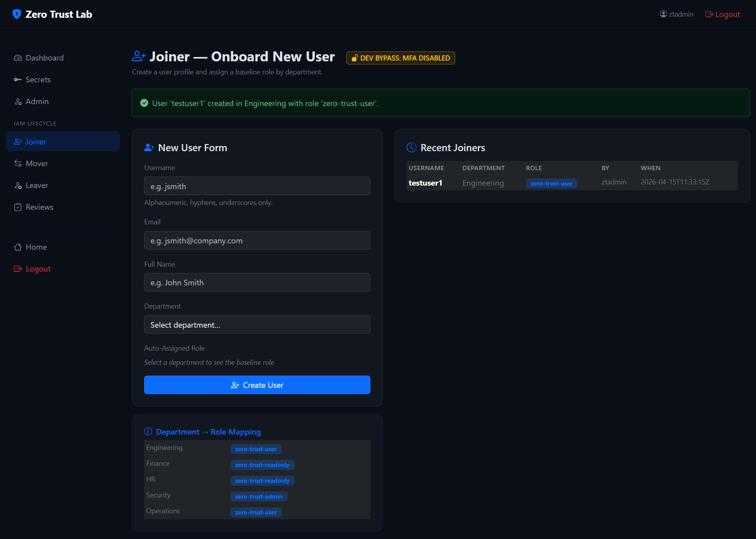Click the Admin user-gear icon

click(18, 102)
